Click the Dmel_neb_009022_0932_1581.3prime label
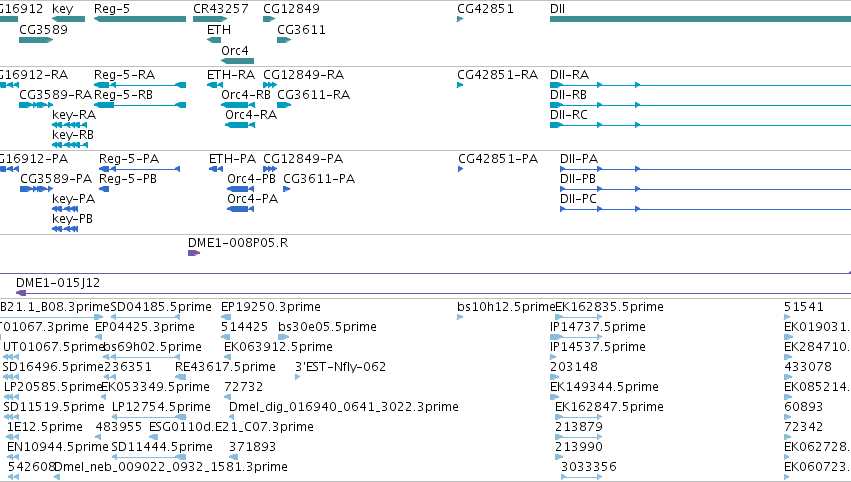Image resolution: width=851 pixels, height=482 pixels. click(171, 467)
